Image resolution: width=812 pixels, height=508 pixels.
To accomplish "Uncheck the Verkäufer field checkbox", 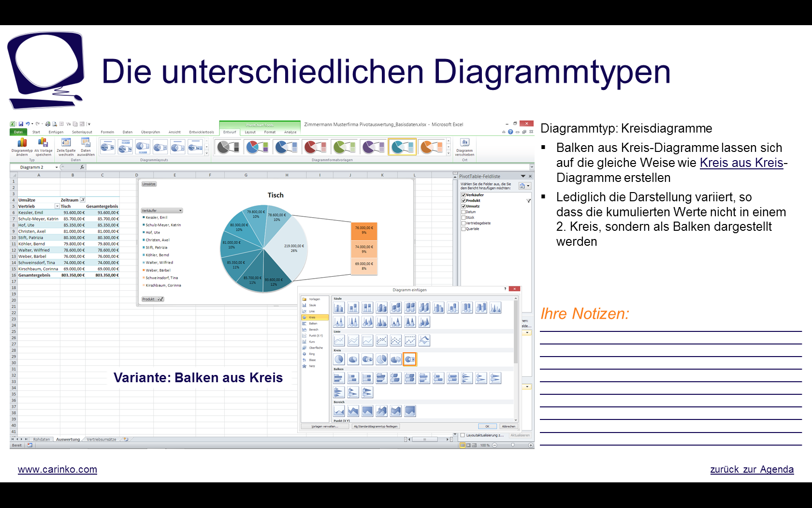I will (464, 195).
